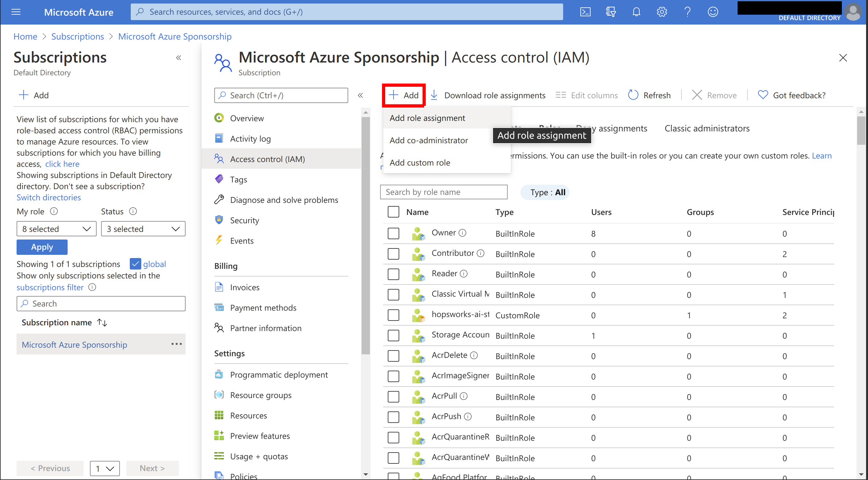
Task: Check the Owner role checkbox
Action: pos(393,233)
